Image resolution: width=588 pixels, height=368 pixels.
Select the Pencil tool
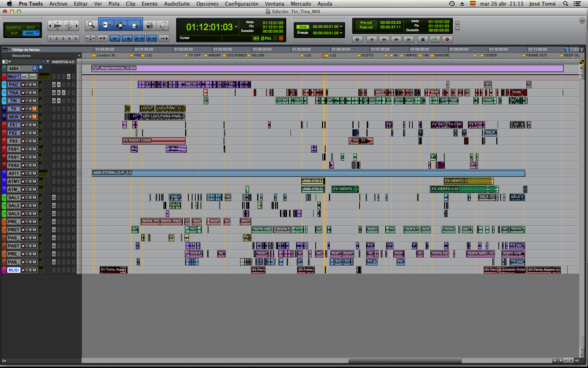163,25
